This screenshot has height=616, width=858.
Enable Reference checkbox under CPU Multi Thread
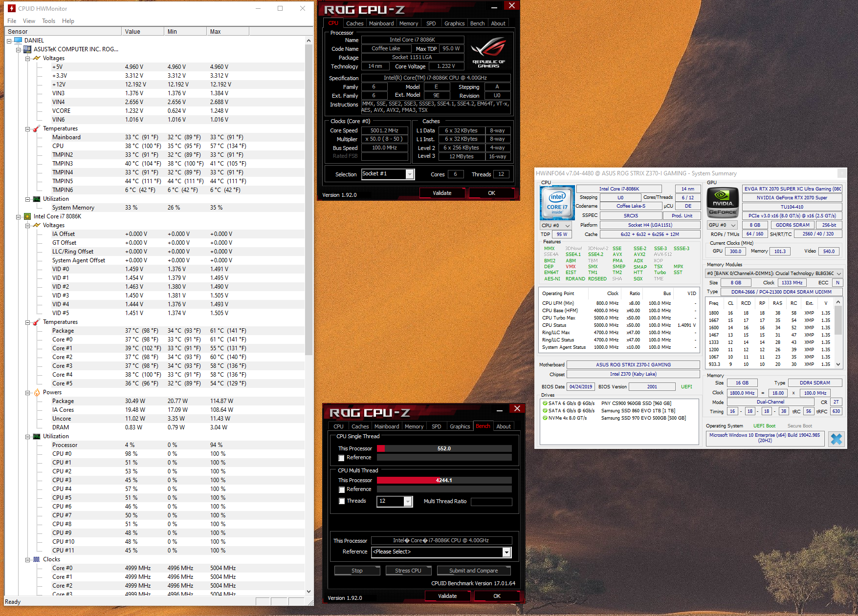tap(341, 489)
